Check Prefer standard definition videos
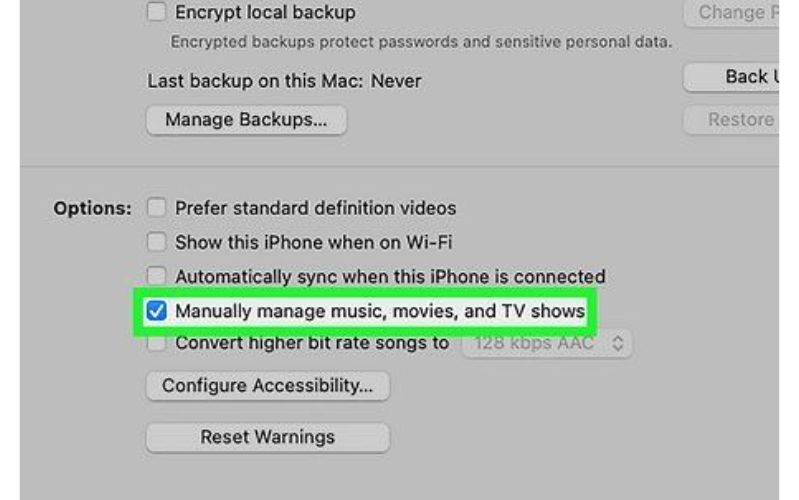The image size is (799, 500). (x=156, y=207)
